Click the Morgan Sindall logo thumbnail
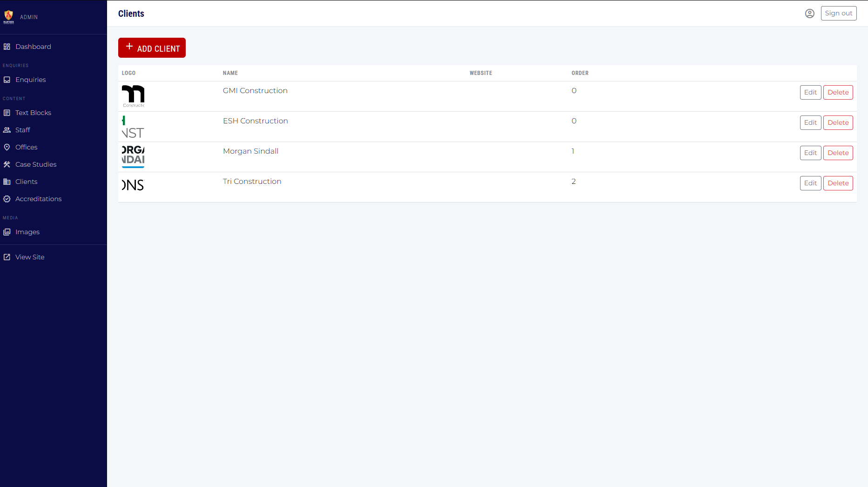The height and width of the screenshot is (487, 868). pyautogui.click(x=133, y=157)
